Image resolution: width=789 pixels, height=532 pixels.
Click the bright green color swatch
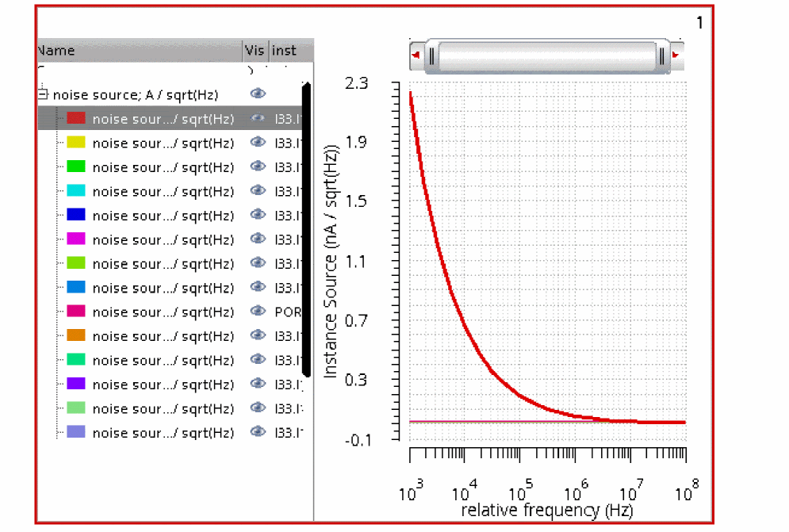click(x=76, y=166)
